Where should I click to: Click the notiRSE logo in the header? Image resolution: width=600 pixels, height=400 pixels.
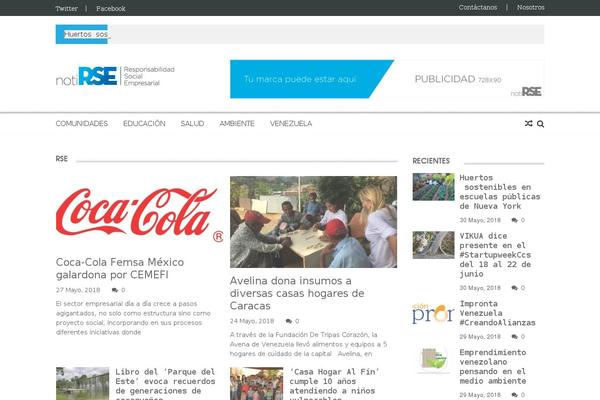pyautogui.click(x=115, y=76)
